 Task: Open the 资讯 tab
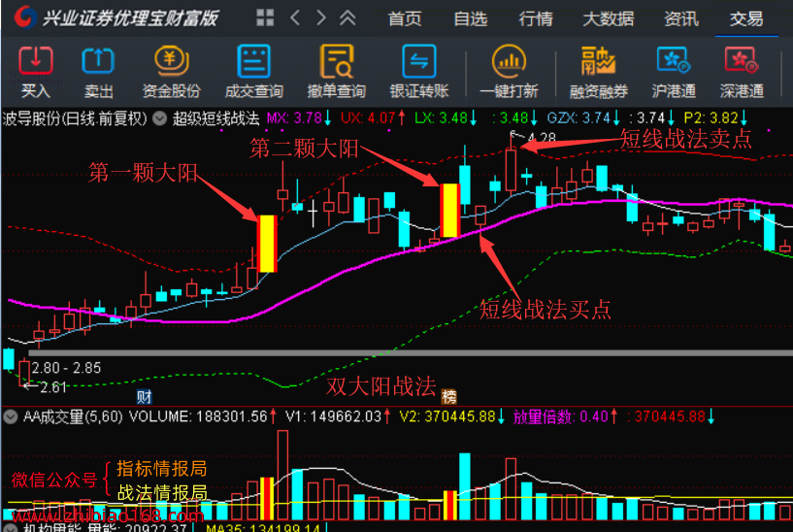click(x=680, y=18)
